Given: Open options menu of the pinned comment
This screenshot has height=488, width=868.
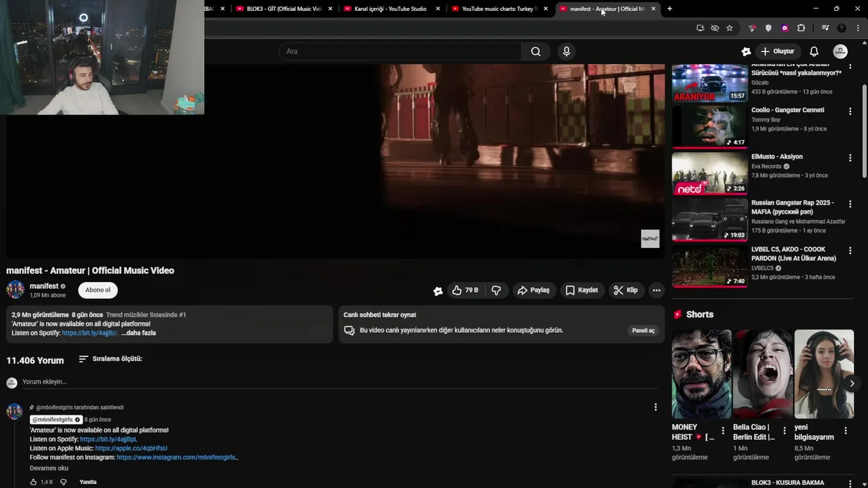Looking at the screenshot, I should (655, 407).
